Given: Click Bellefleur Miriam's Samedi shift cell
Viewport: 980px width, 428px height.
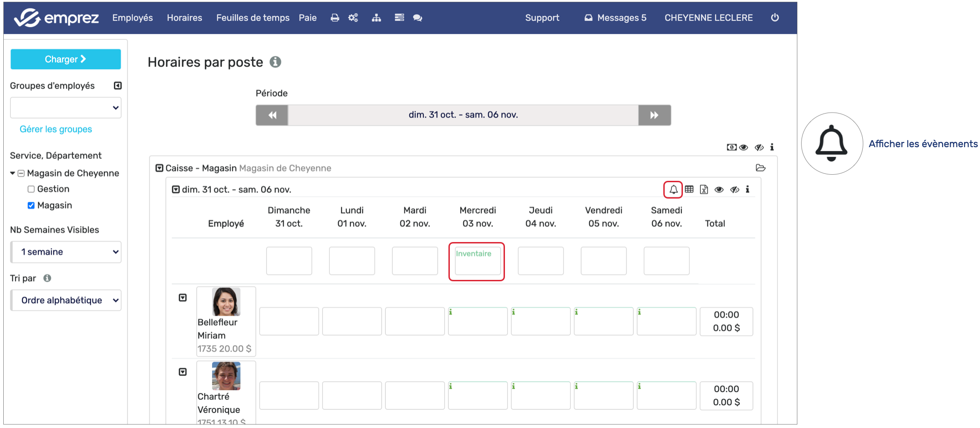Looking at the screenshot, I should (x=667, y=321).
